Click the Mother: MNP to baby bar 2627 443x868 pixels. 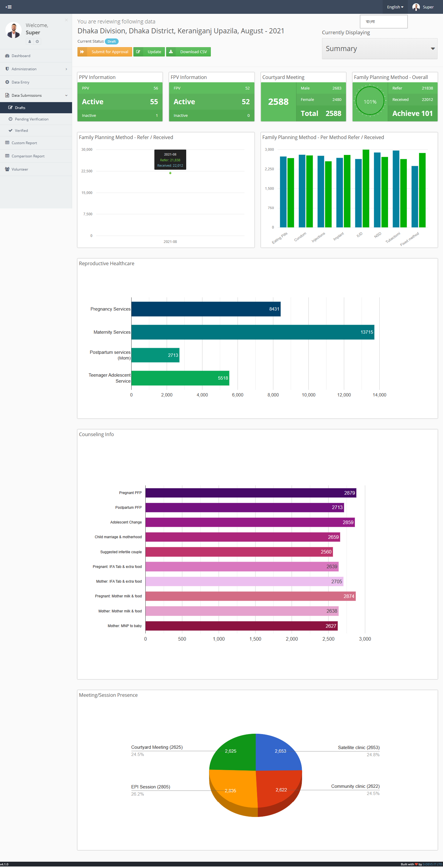click(x=241, y=626)
